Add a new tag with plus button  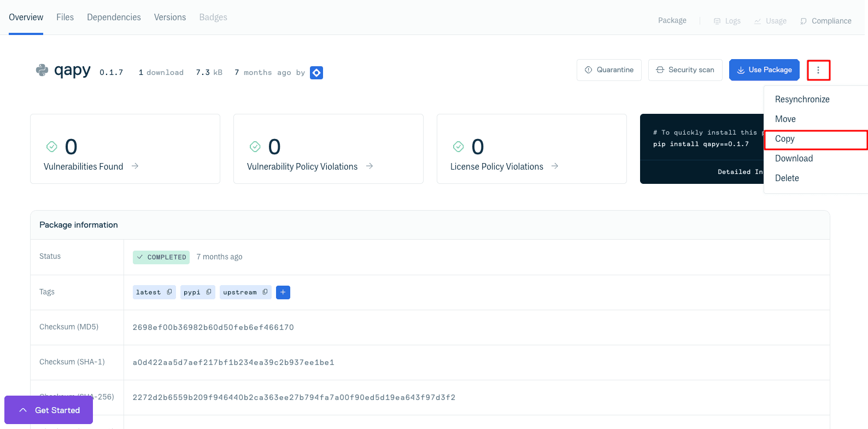pyautogui.click(x=283, y=292)
